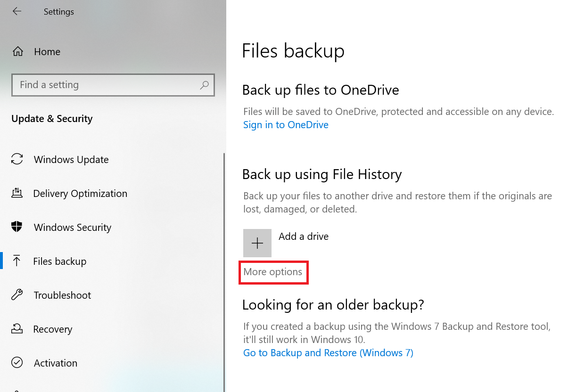Click the Home house icon

17,51
